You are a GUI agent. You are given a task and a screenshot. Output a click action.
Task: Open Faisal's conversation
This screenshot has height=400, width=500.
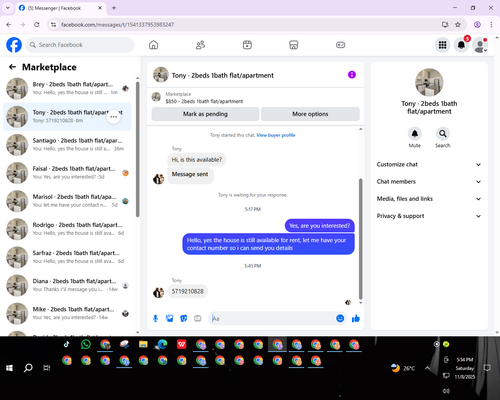point(67,173)
